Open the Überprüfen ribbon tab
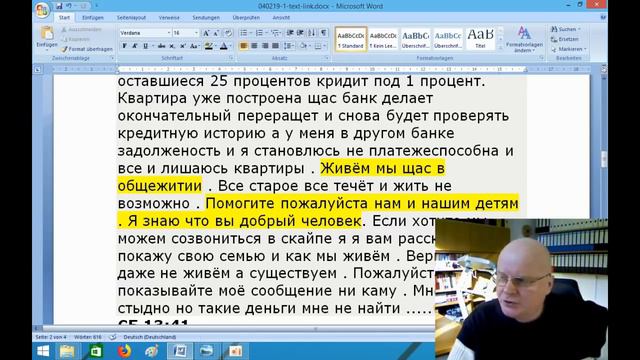This screenshot has height=360, width=640. [x=246, y=18]
